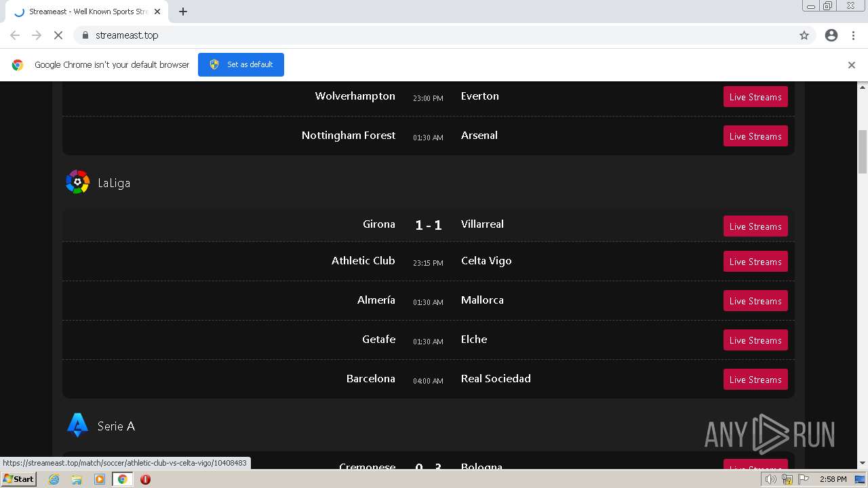This screenshot has width=868, height=488.
Task: Go forward to next page
Action: [37, 35]
